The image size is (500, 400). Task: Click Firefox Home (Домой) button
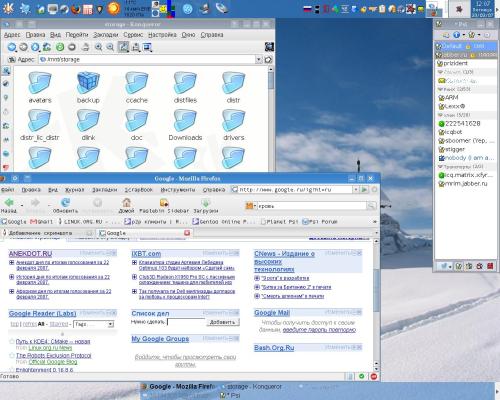(126, 205)
